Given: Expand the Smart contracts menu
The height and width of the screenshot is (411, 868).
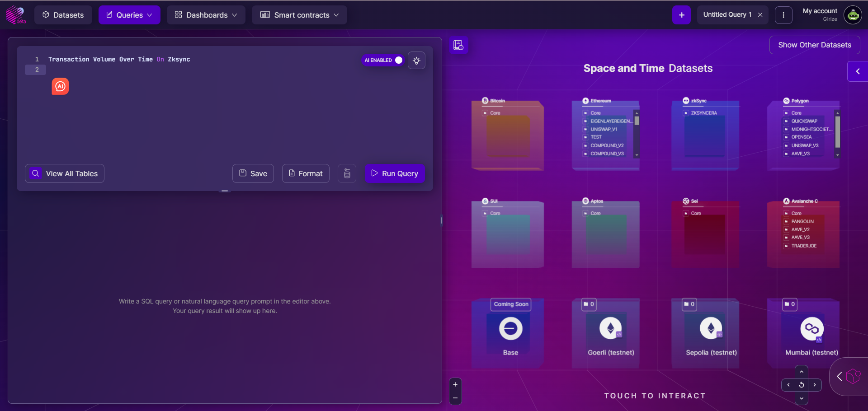Looking at the screenshot, I should click(x=299, y=15).
